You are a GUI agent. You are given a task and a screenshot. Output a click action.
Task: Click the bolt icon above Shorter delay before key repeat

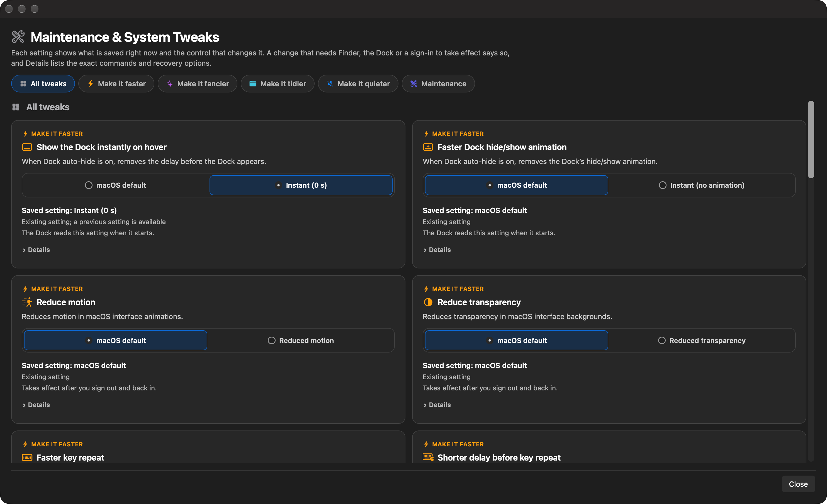click(426, 444)
